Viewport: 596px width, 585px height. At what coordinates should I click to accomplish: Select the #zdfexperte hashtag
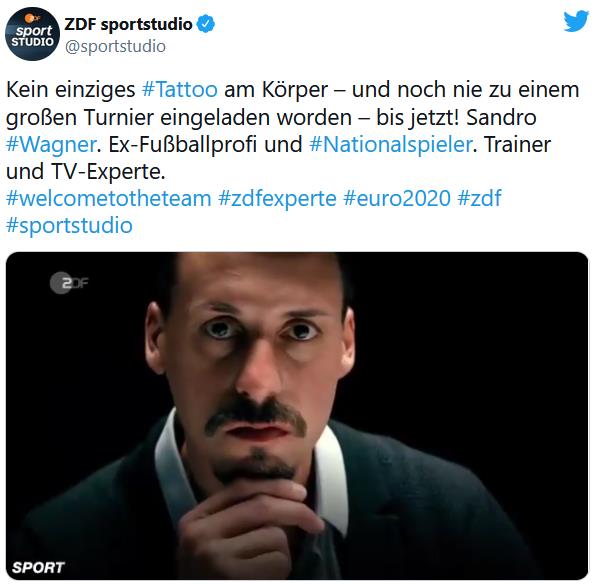point(277,199)
